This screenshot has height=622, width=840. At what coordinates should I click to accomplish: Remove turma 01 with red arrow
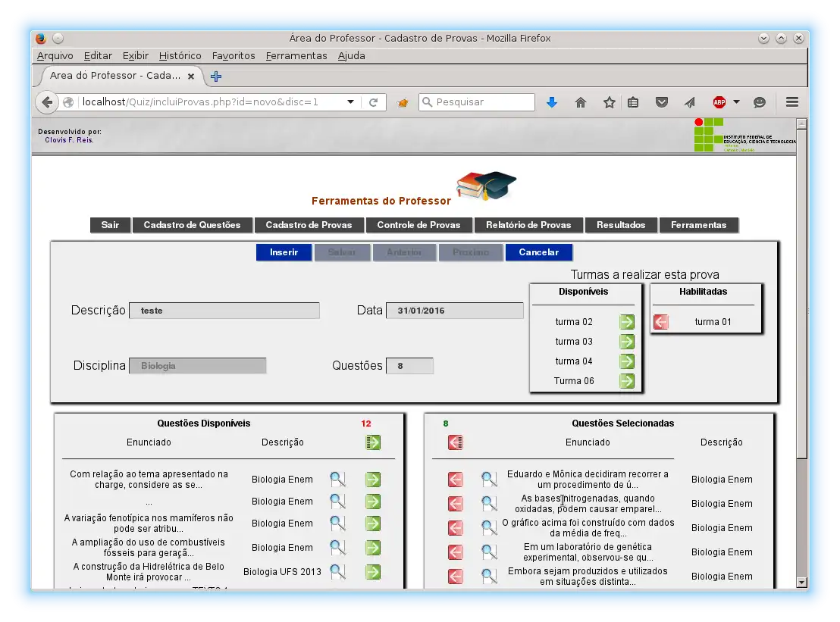(661, 322)
